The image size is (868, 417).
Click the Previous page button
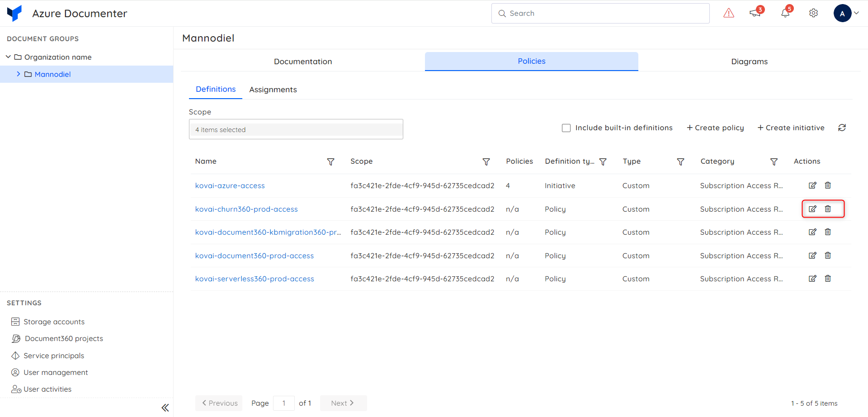pos(219,403)
